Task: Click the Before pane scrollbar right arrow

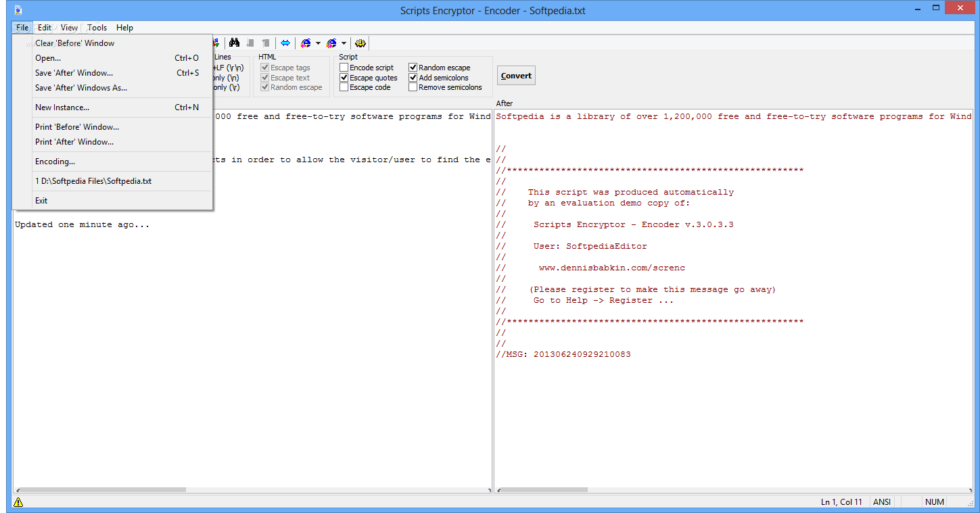Action: tap(488, 489)
